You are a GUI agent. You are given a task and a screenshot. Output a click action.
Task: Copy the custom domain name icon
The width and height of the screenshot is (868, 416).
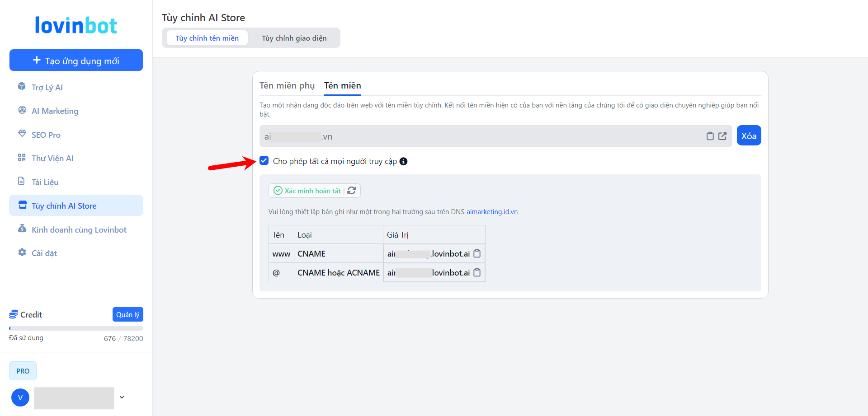[710, 136]
